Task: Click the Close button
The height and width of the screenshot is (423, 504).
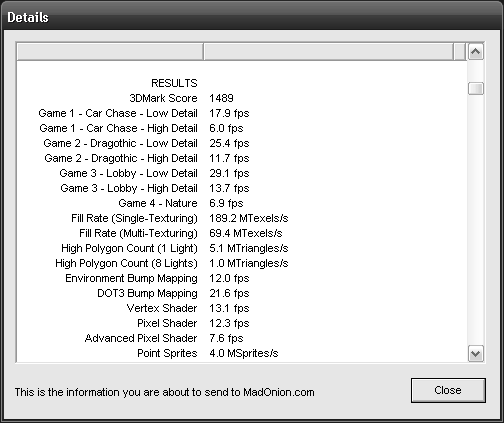Action: tap(448, 390)
